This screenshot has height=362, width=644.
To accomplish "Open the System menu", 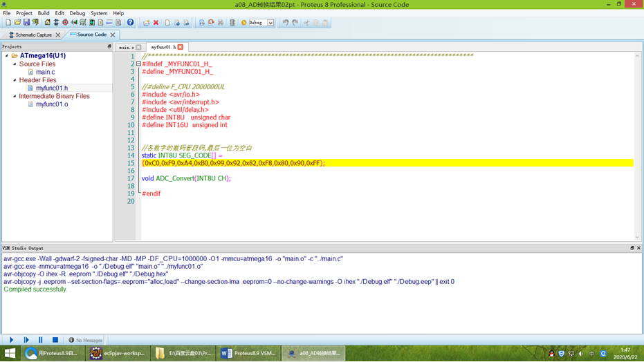I will tap(99, 13).
